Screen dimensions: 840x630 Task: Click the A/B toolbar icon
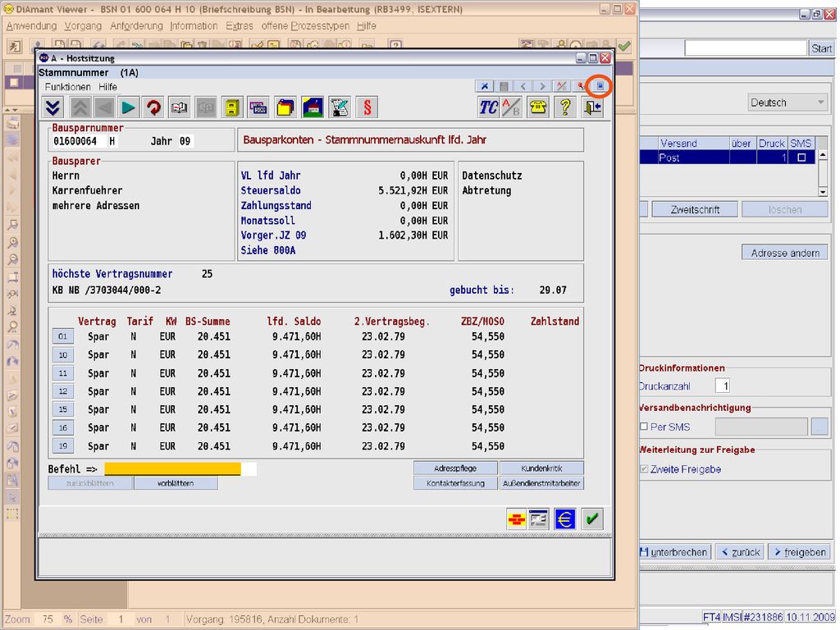coord(512,107)
